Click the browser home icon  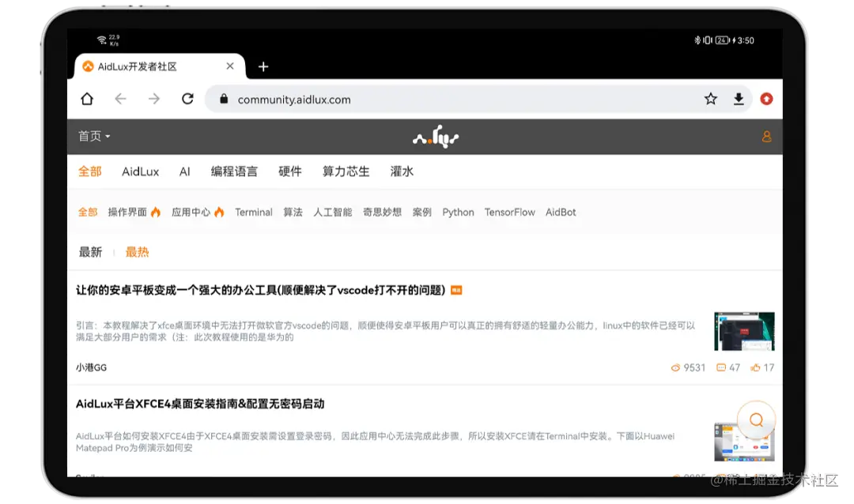(x=87, y=99)
